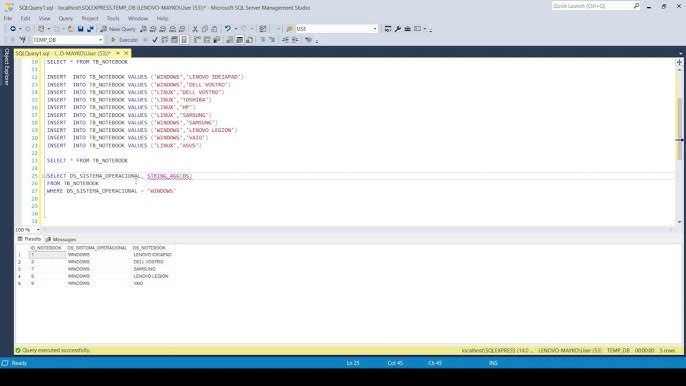Execute the current query
The width and height of the screenshot is (686, 386).
[124, 40]
